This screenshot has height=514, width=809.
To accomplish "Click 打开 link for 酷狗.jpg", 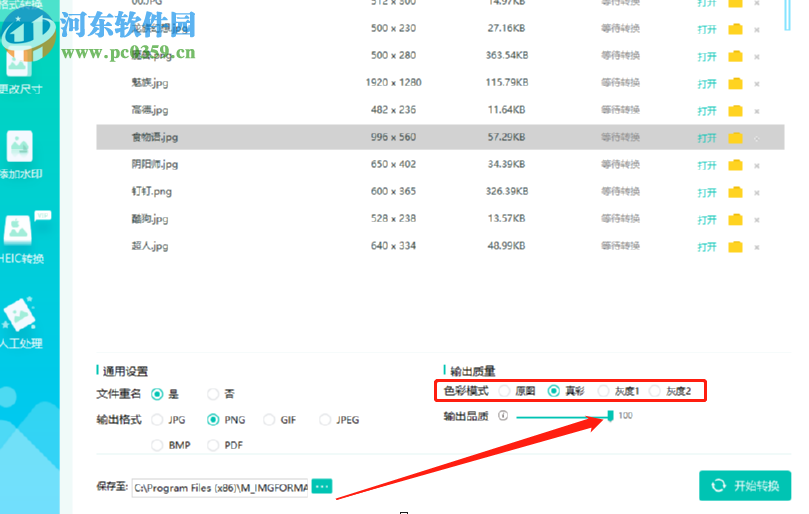I will pyautogui.click(x=707, y=220).
